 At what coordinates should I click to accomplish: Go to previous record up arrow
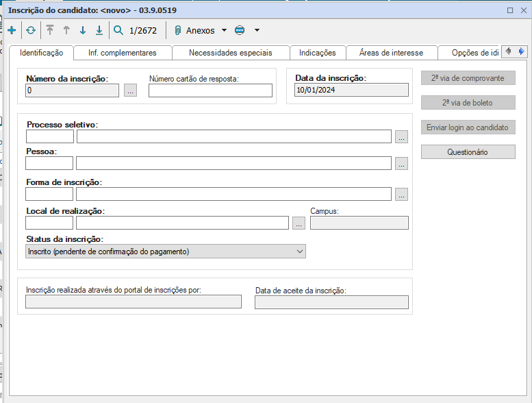(66, 30)
